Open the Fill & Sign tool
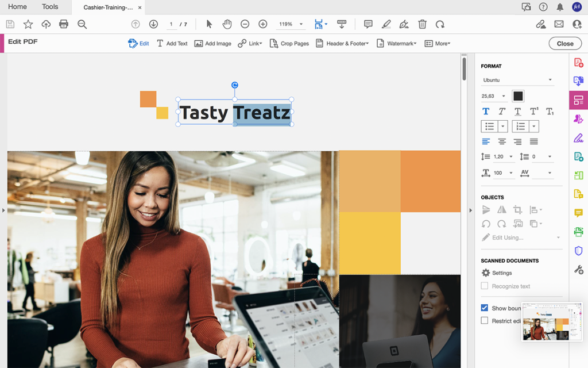Screen dimensions: 588x368 click(404, 24)
